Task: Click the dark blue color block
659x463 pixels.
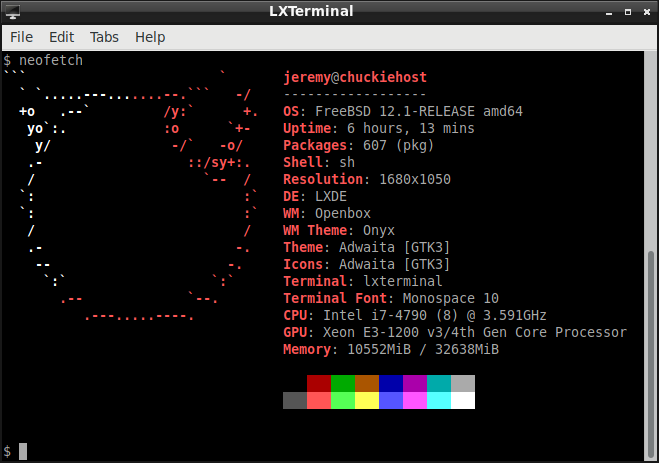Action: (391, 384)
